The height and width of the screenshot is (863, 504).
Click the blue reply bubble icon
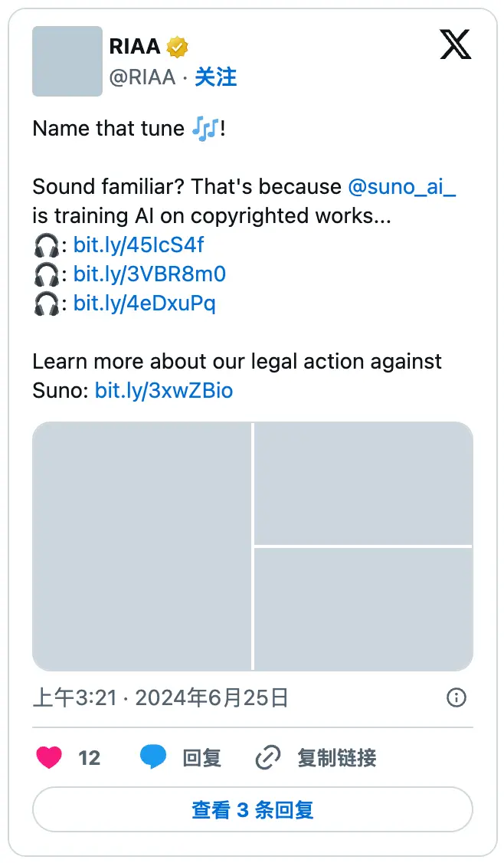(153, 758)
